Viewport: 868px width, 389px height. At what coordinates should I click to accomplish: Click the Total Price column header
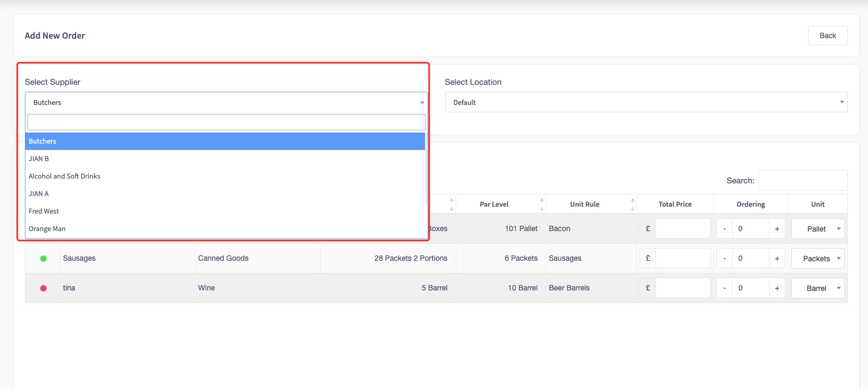click(675, 204)
